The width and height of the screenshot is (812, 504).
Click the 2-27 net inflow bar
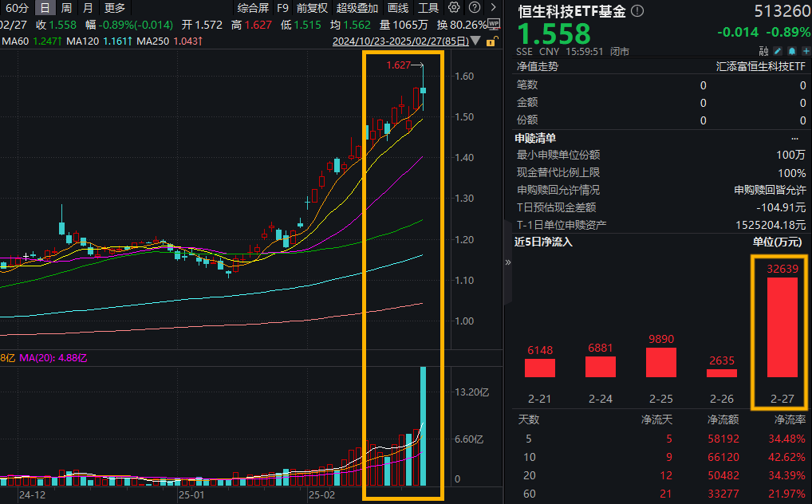click(782, 327)
